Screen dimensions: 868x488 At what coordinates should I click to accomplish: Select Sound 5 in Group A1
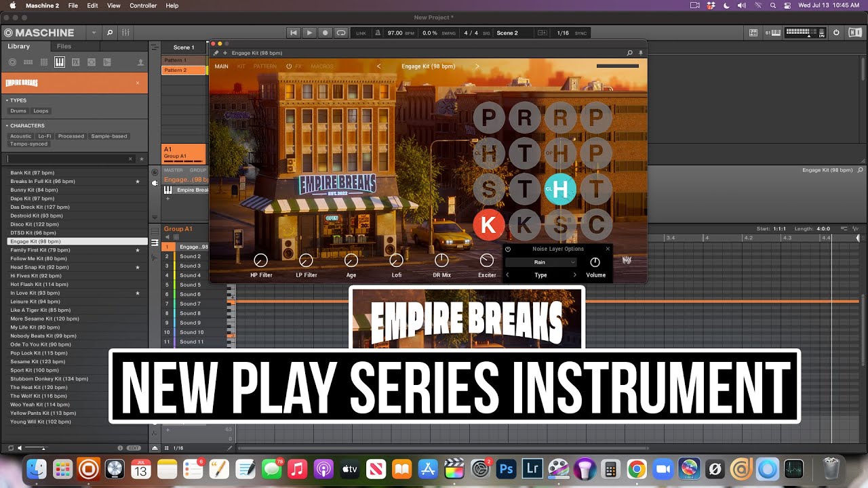tap(189, 285)
